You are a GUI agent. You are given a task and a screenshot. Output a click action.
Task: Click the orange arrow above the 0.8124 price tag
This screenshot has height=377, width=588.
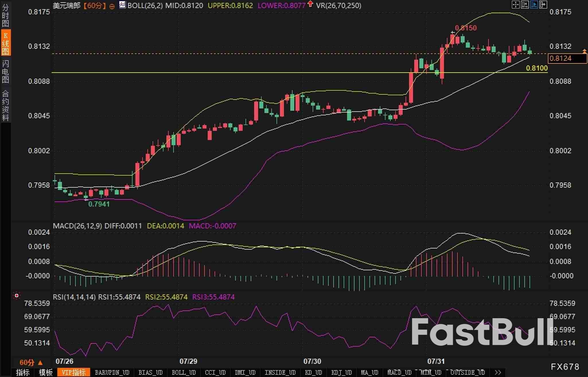click(584, 51)
